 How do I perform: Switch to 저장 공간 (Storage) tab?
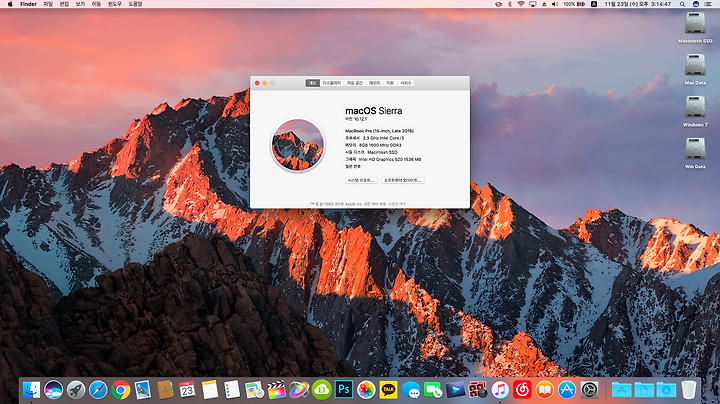354,83
